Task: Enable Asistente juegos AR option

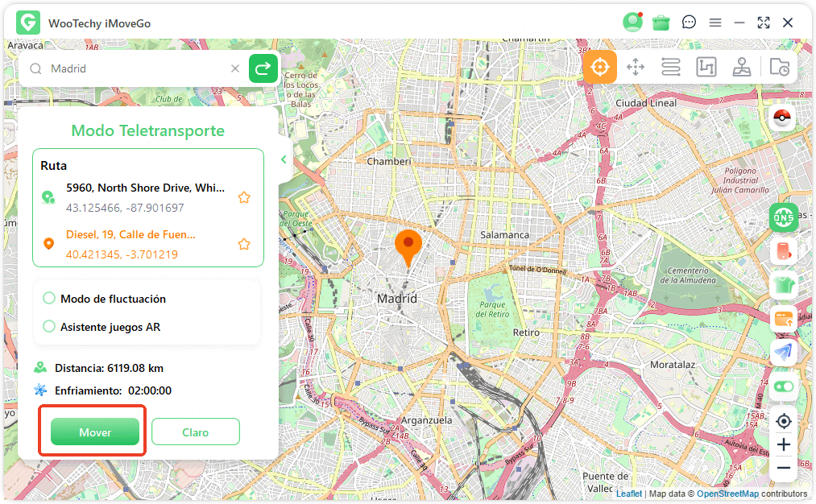Action: pyautogui.click(x=49, y=327)
